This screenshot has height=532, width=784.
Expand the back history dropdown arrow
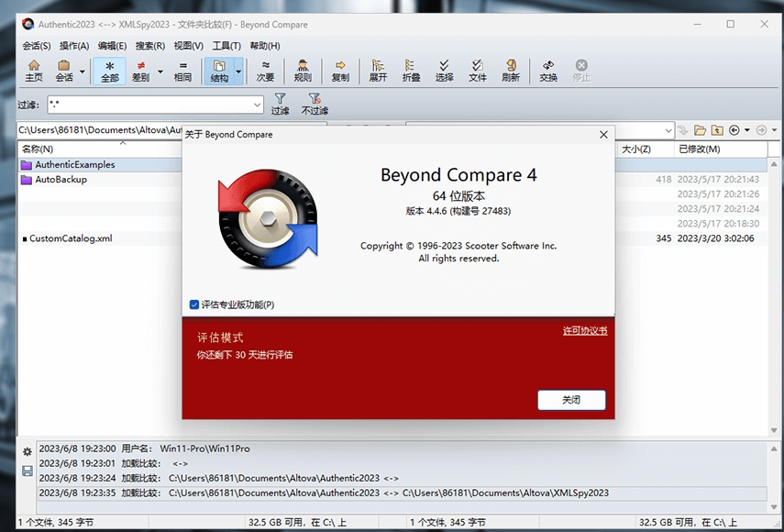[x=747, y=130]
